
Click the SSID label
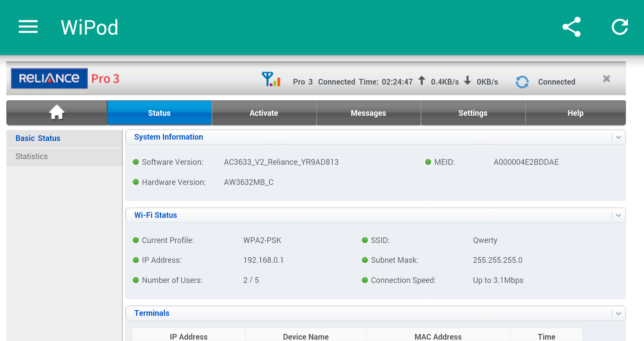pos(380,240)
